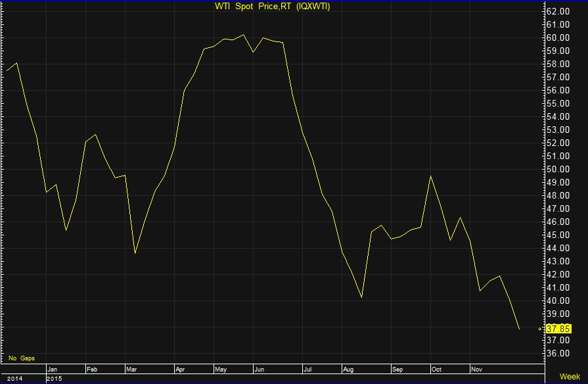Viewport: 588px width, 384px height.
Task: Click the 62.00 price axis label
Action: click(x=558, y=11)
